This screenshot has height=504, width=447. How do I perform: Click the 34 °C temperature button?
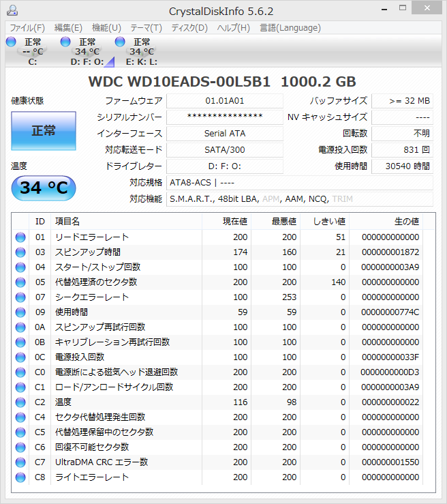(x=44, y=188)
